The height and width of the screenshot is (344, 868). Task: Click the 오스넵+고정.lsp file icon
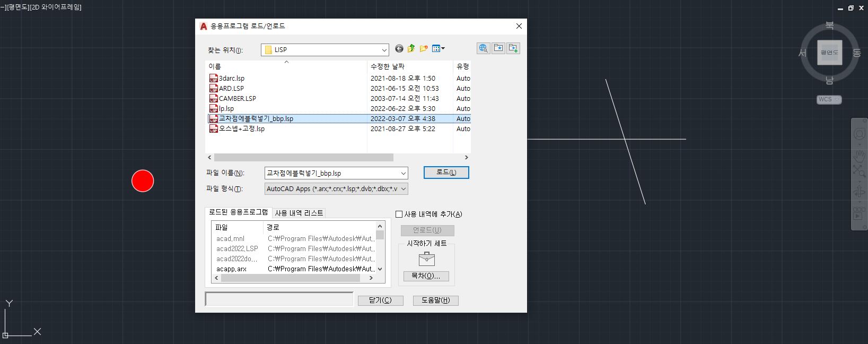tap(214, 129)
